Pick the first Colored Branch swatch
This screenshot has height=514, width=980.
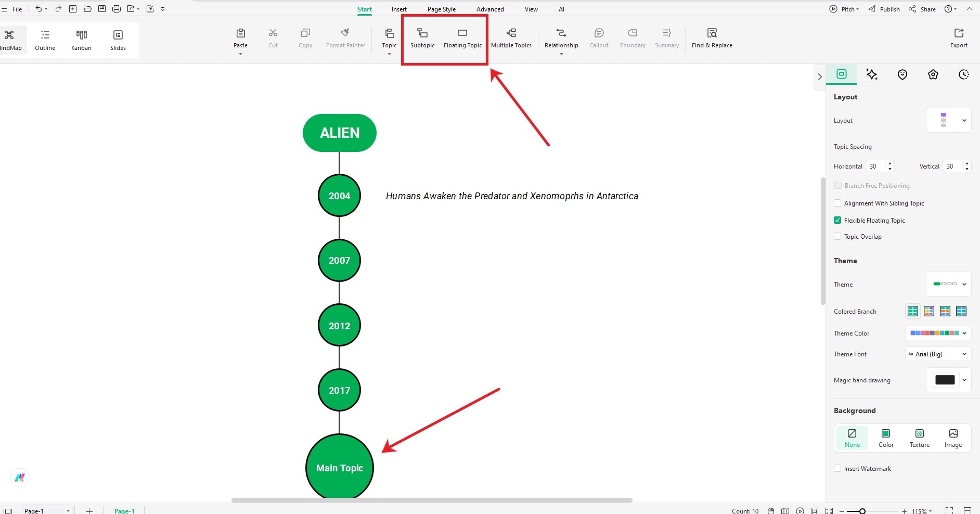point(913,311)
